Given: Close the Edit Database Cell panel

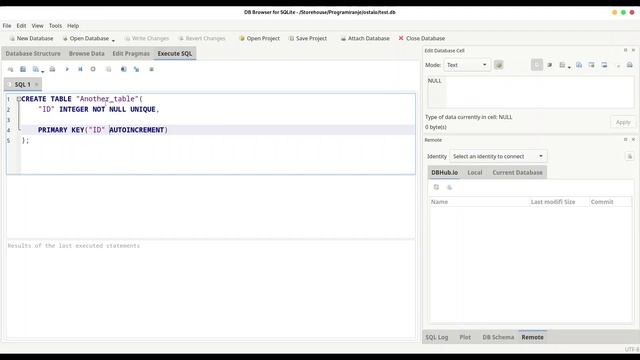Looking at the screenshot, I should click(633, 50).
